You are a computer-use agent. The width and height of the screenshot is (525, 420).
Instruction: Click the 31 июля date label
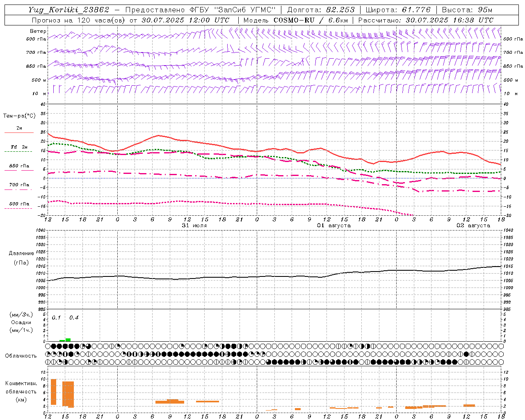click(194, 226)
